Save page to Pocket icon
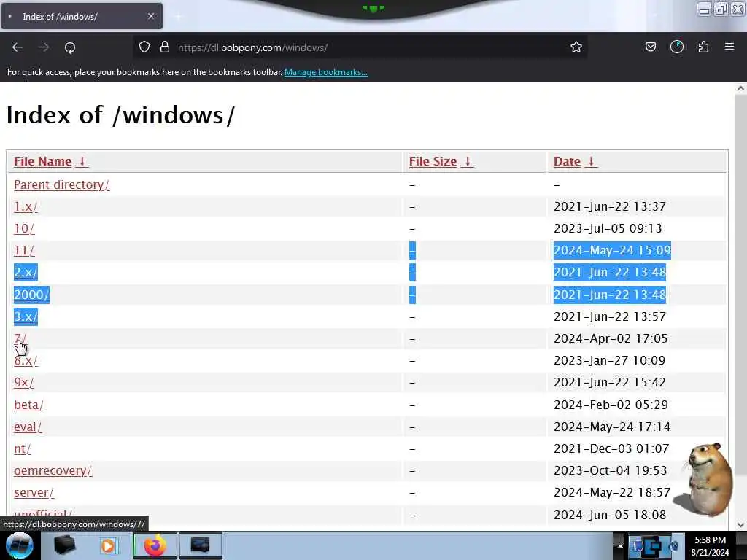Screen dimensions: 747x560 click(651, 47)
